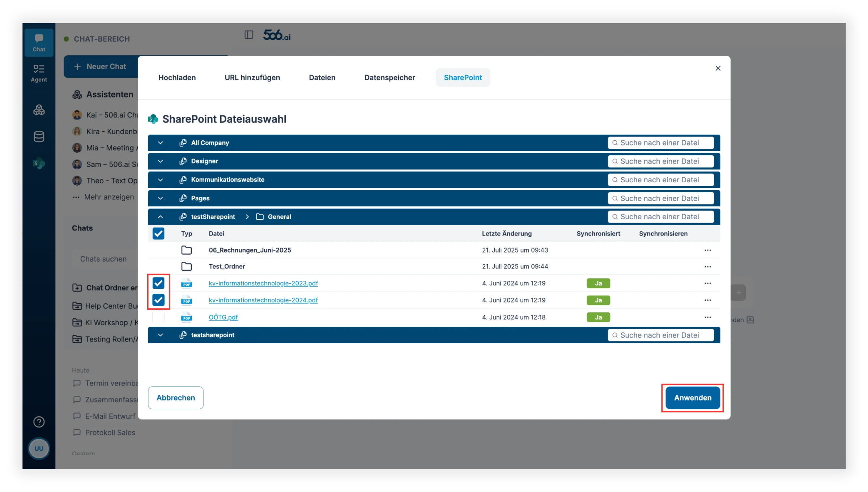Open the Help Center folder
Screen dimensions: 868x492
pyautogui.click(x=105, y=306)
